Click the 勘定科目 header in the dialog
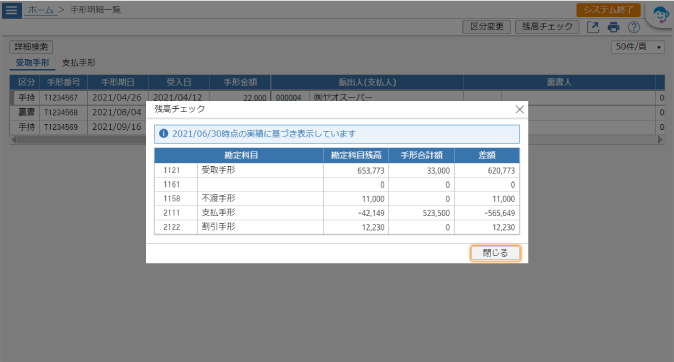 click(239, 155)
